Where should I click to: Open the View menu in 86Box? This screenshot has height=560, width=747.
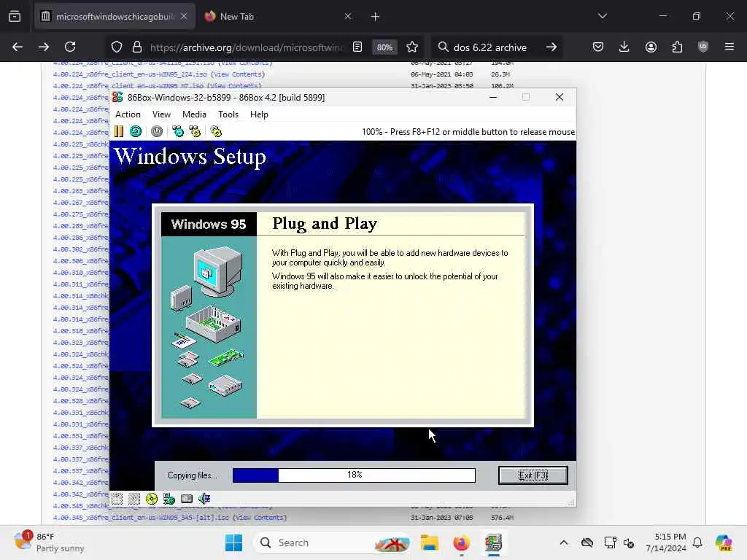click(161, 114)
